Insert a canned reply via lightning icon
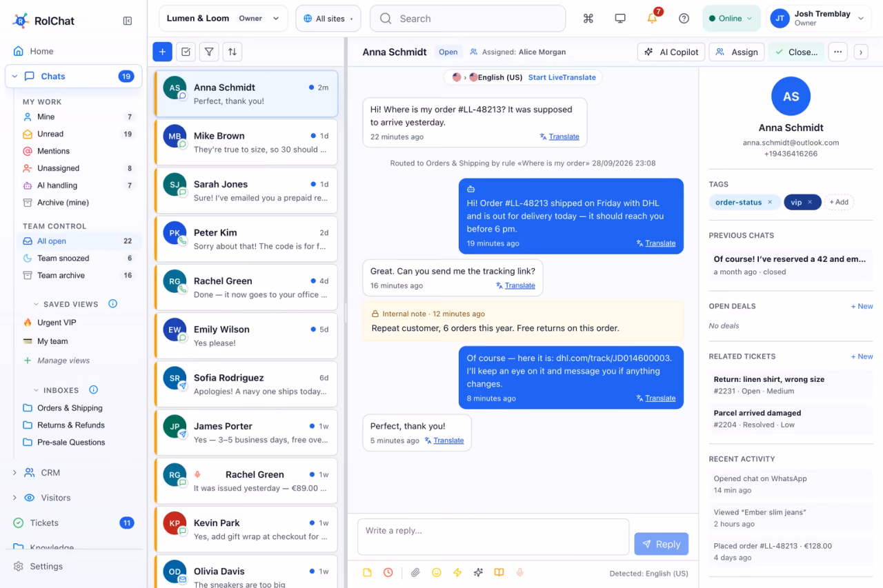 [457, 573]
